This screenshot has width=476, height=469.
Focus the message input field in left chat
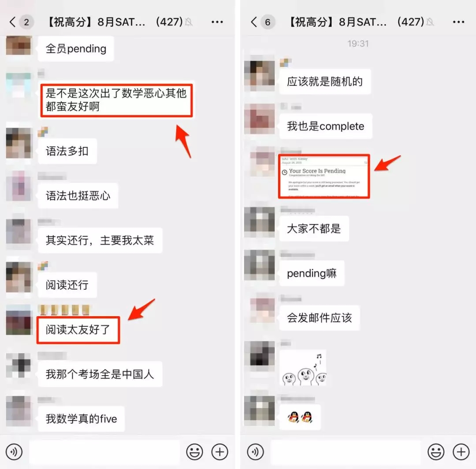[x=104, y=452]
